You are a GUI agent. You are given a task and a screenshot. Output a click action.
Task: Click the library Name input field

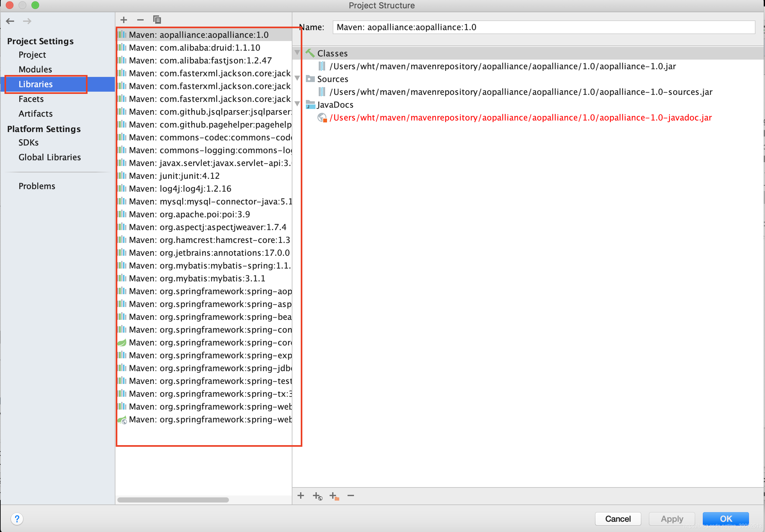(543, 27)
